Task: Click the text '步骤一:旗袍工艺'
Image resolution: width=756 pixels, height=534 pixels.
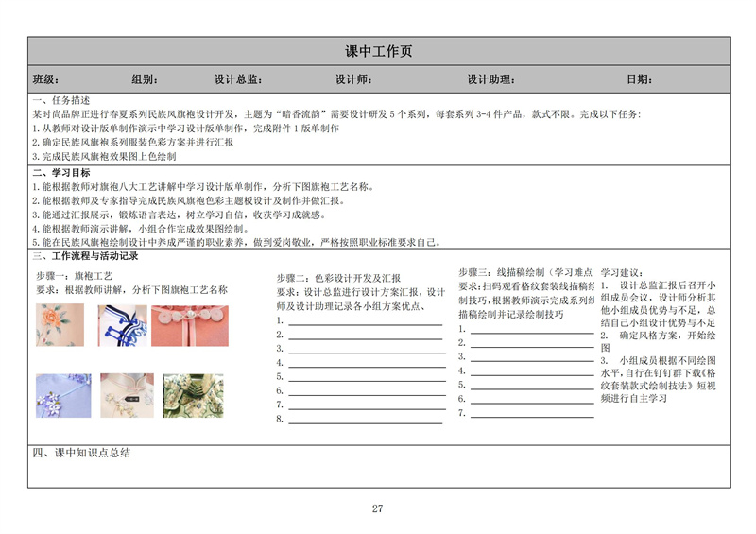Action: tap(75, 276)
